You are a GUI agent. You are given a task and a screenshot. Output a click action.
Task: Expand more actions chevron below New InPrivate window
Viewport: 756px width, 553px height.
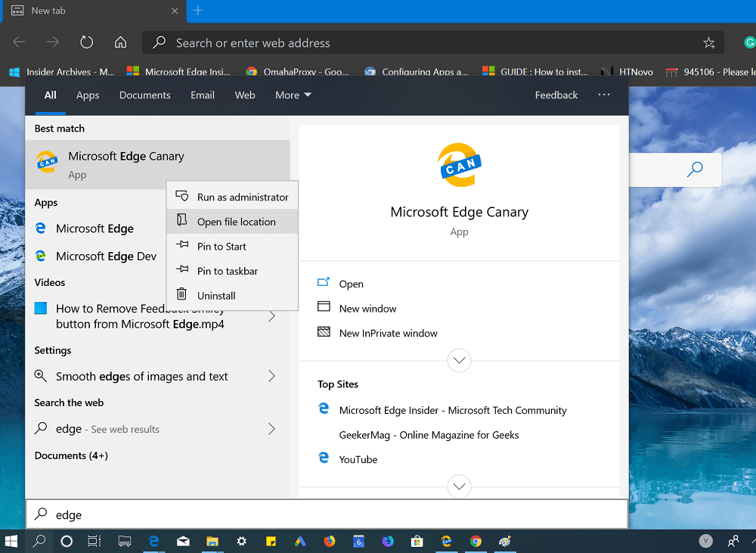click(x=459, y=360)
